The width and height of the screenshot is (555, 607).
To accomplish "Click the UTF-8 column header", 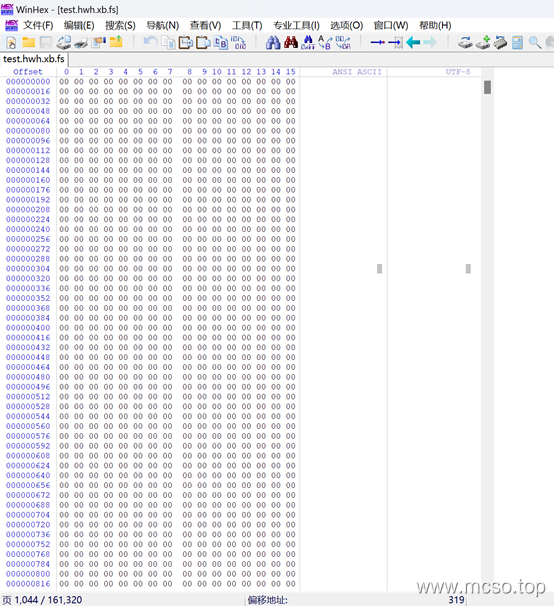I will pyautogui.click(x=457, y=72).
